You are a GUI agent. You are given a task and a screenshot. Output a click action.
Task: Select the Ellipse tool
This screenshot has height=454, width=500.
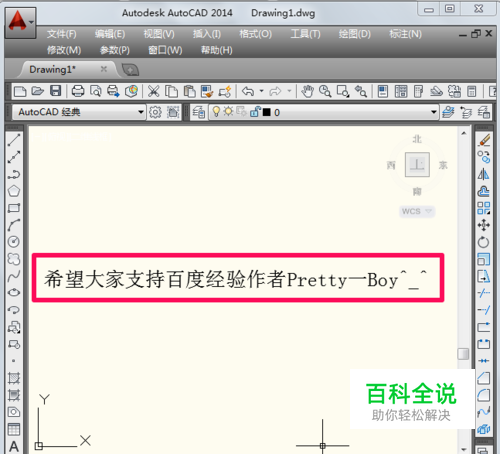(14, 293)
